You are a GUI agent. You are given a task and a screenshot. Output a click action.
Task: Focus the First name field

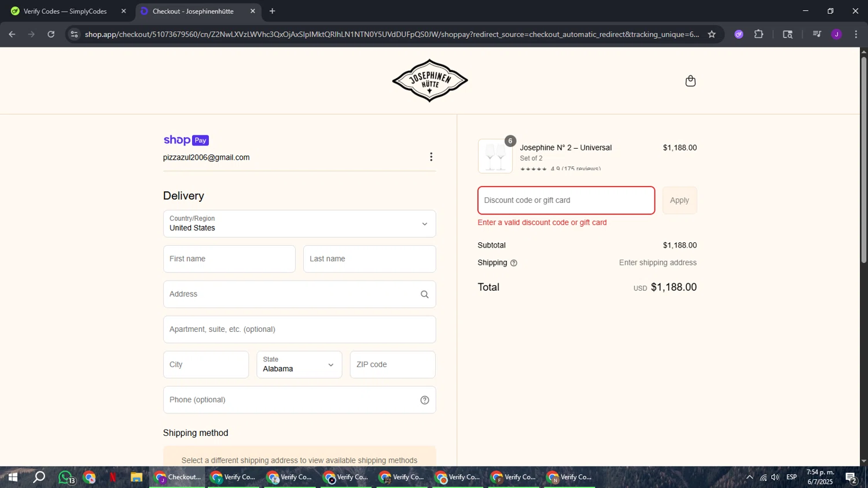coord(229,259)
